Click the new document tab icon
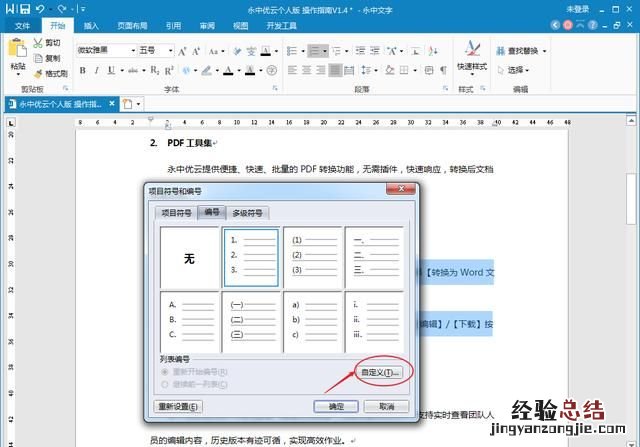The image size is (640, 447). (127, 104)
